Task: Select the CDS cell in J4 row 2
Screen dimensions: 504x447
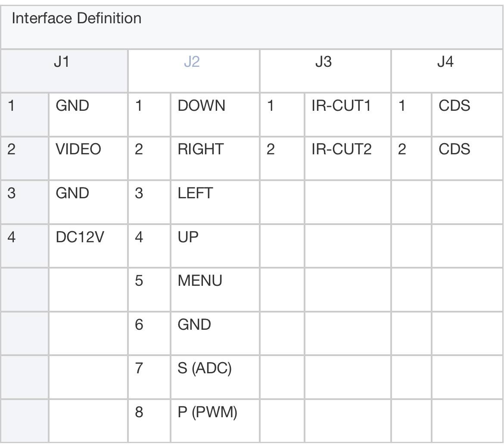Action: coord(468,159)
